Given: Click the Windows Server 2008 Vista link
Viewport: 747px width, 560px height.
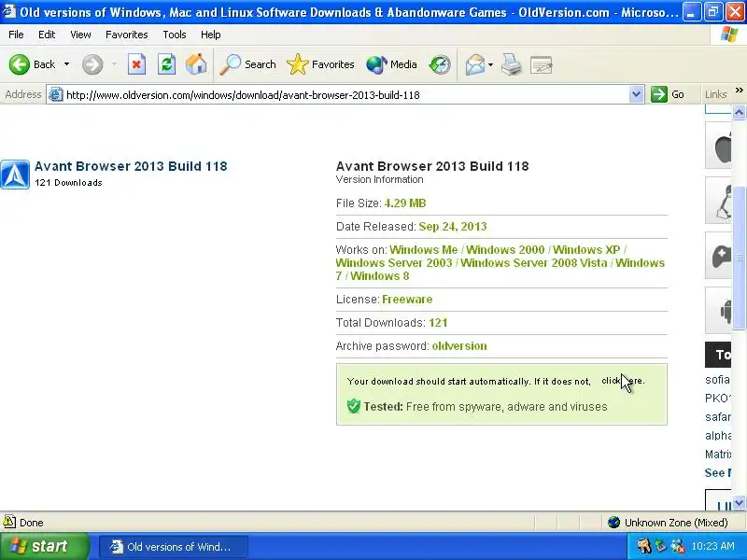Looking at the screenshot, I should click(534, 263).
